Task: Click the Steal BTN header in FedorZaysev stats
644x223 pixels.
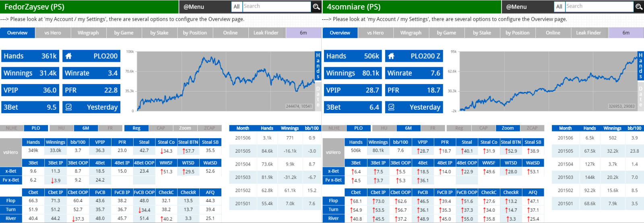Action: pos(188,142)
